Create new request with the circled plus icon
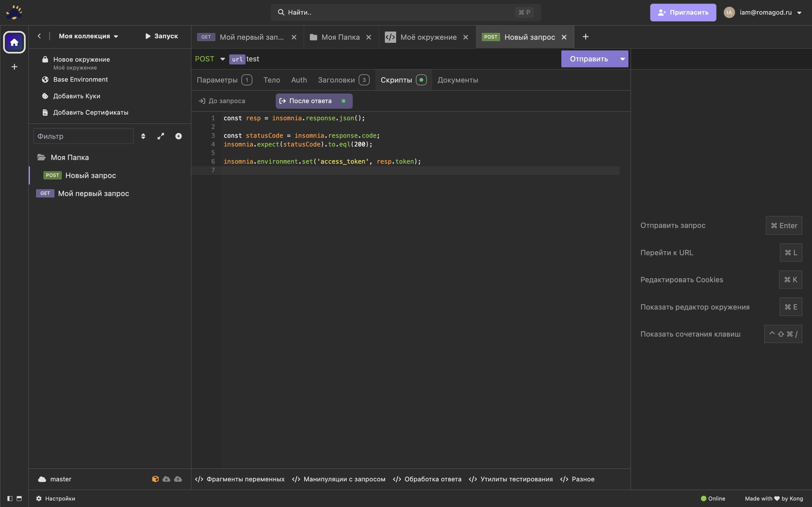The width and height of the screenshot is (812, 507). tap(178, 136)
